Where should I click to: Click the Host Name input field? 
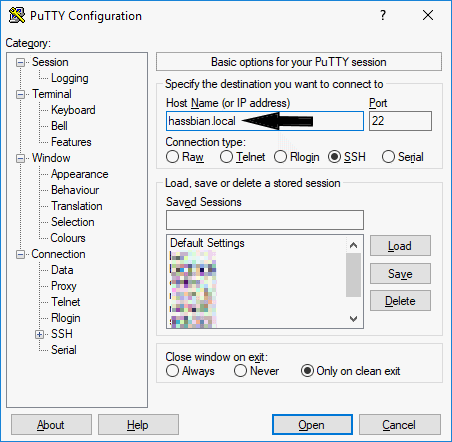pyautogui.click(x=265, y=121)
